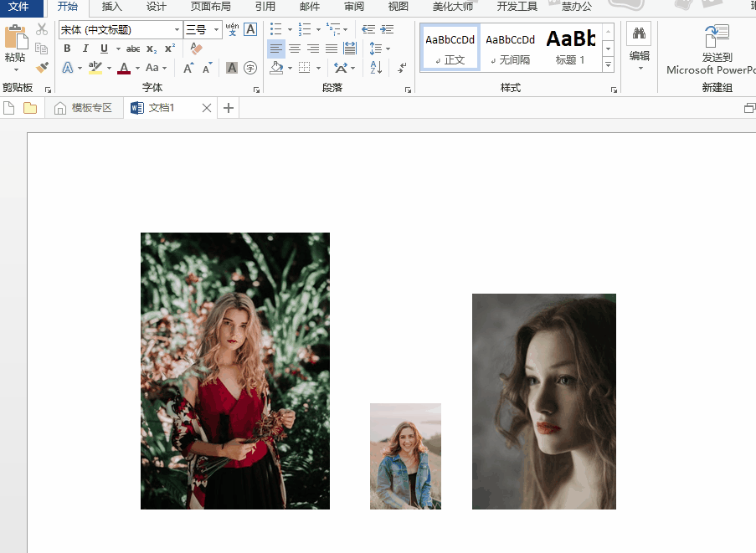
Task: Click the Format Painter brush icon
Action: (42, 67)
